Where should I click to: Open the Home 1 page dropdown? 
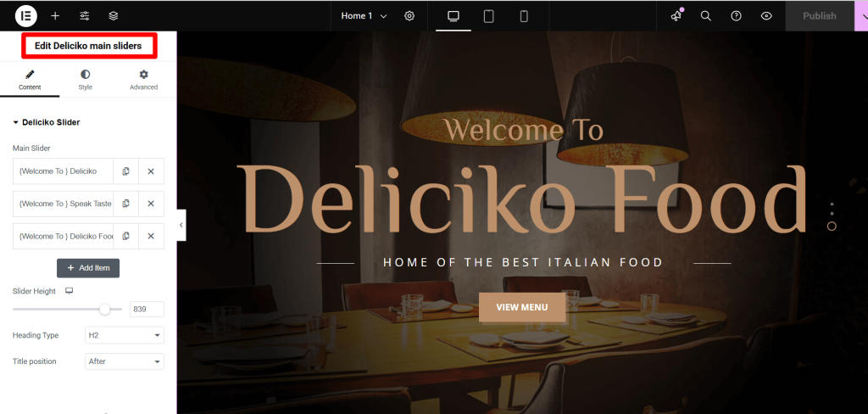click(x=364, y=16)
